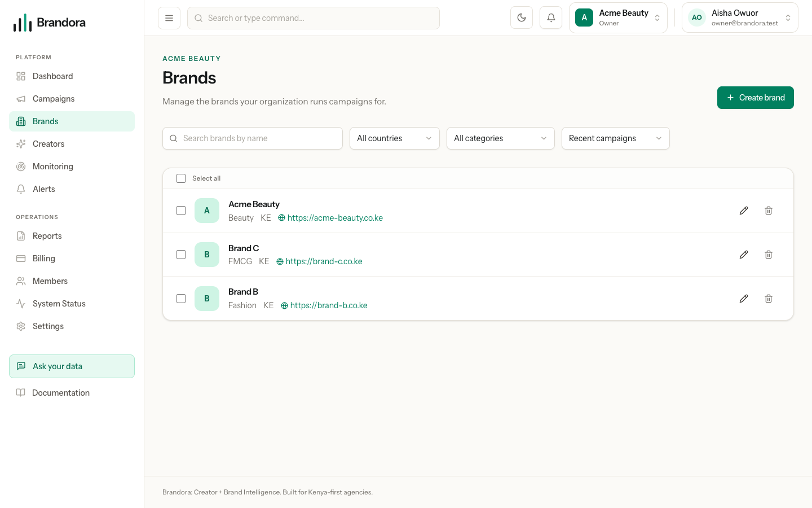Click the Brands page heading
Viewport: 812px width, 508px height.
[x=189, y=78]
